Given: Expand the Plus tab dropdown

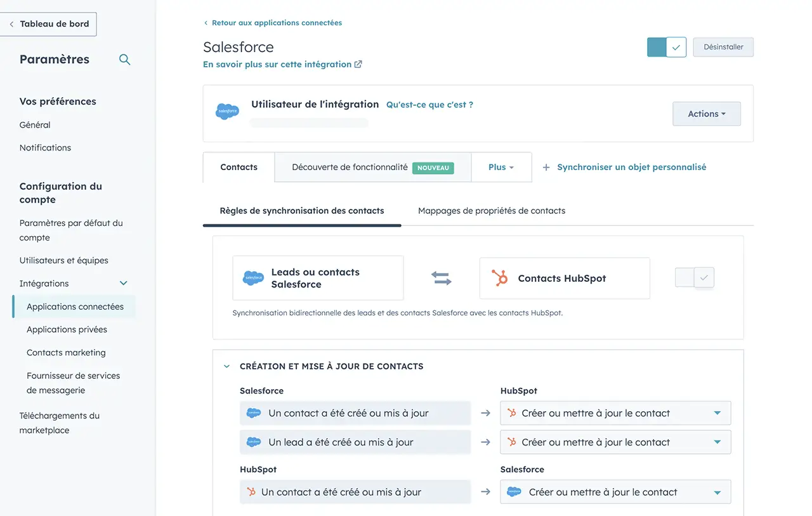Looking at the screenshot, I should coord(501,168).
